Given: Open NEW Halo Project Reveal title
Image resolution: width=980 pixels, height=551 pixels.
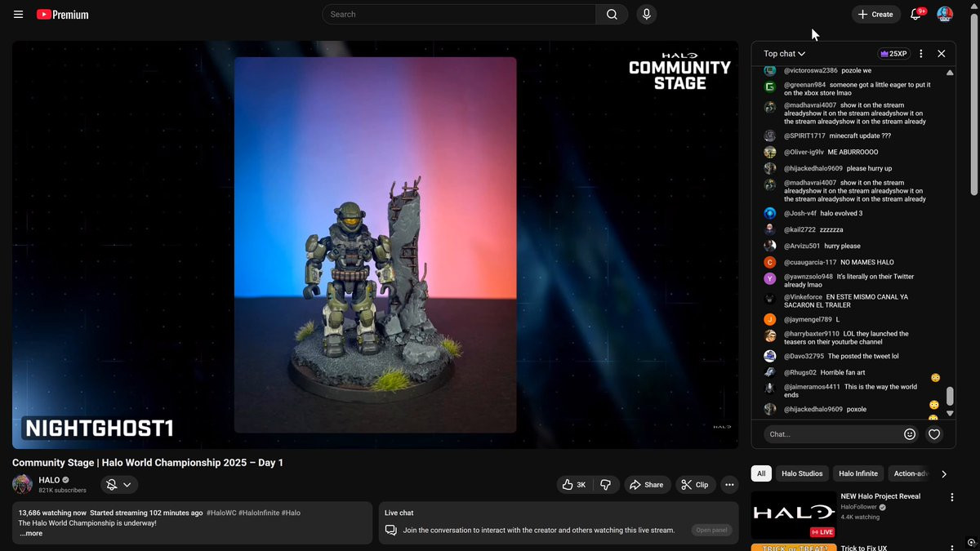Looking at the screenshot, I should [880, 496].
